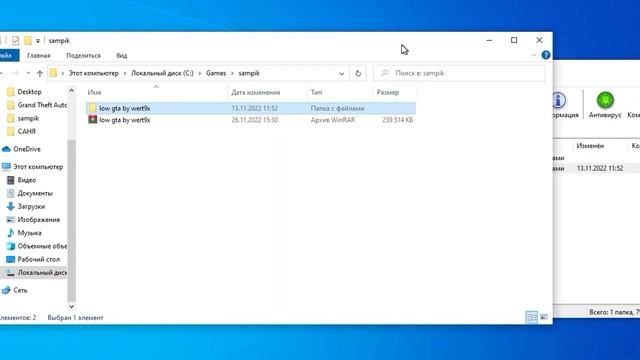Open Desktop in navigation pane

pos(29,92)
